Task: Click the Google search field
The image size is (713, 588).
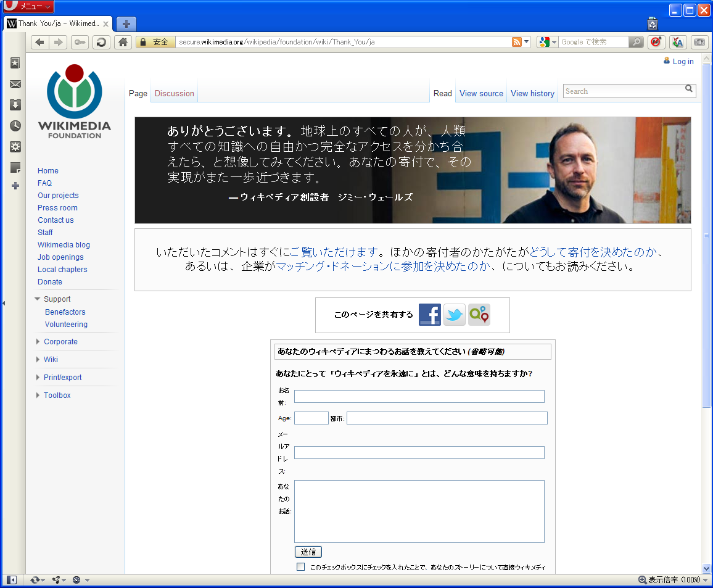Action: pyautogui.click(x=593, y=43)
